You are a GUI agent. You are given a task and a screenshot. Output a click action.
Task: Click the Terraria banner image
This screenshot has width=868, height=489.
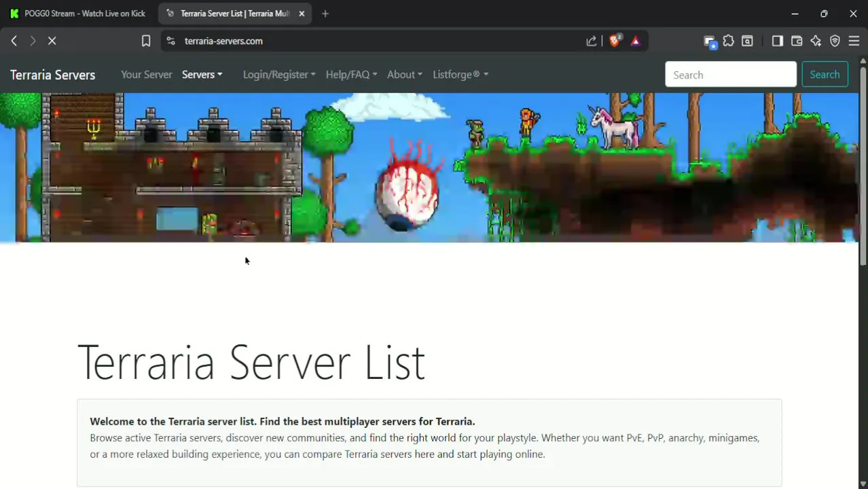(429, 168)
